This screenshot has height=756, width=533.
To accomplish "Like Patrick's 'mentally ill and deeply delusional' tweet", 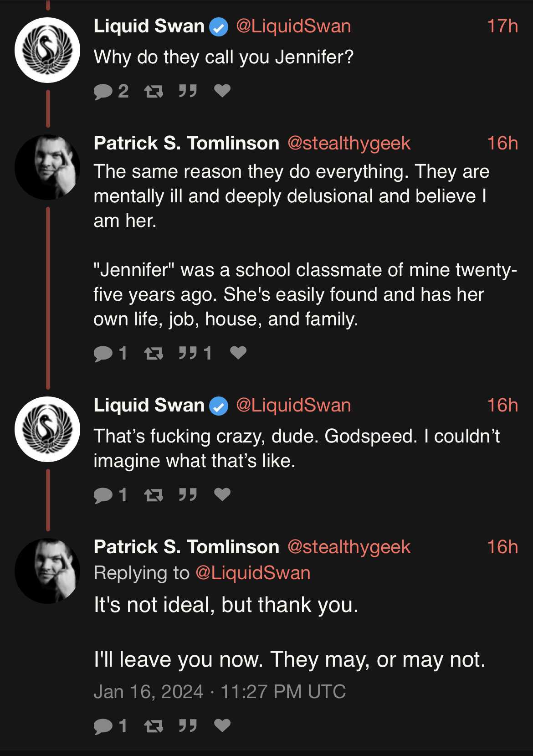I will [238, 353].
